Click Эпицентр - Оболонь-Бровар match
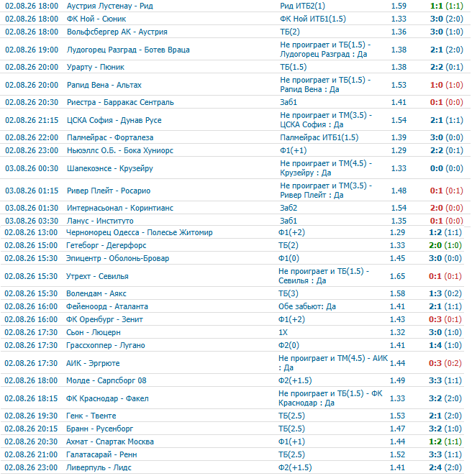472x476 pixels. tap(117, 259)
